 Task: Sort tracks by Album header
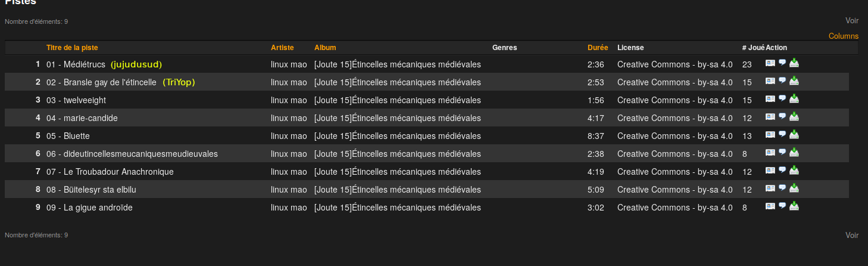325,48
